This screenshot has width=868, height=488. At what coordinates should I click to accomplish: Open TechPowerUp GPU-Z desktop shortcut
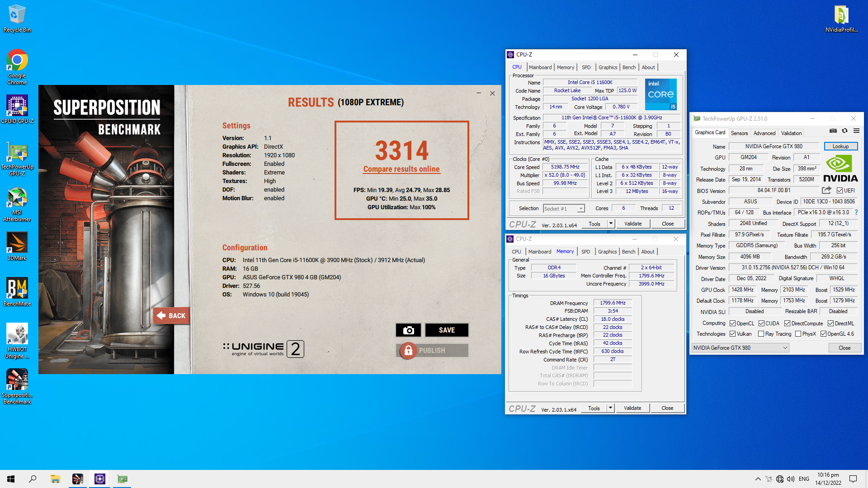point(17,160)
